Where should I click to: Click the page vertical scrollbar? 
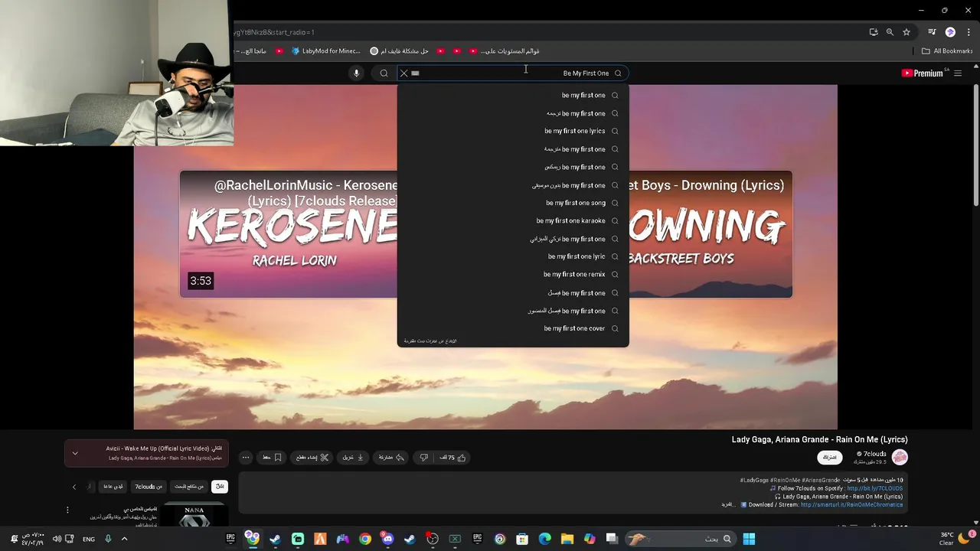975,144
